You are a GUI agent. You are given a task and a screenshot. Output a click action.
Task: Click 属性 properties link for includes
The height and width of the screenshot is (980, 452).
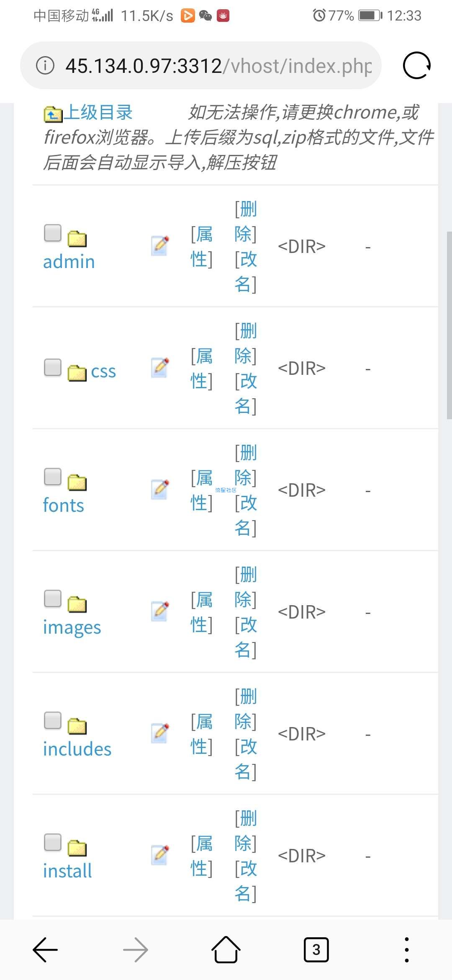202,734
